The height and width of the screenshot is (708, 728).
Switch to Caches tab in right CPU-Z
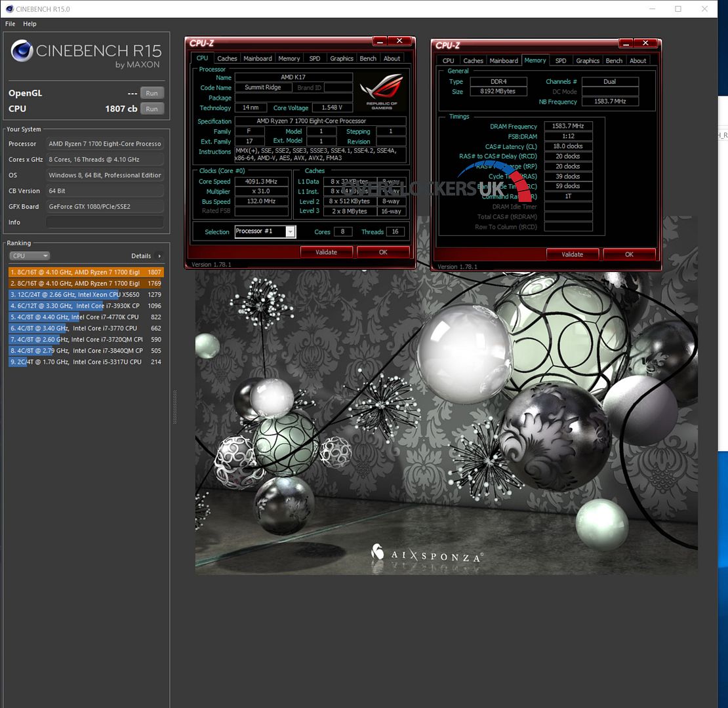[x=473, y=61]
